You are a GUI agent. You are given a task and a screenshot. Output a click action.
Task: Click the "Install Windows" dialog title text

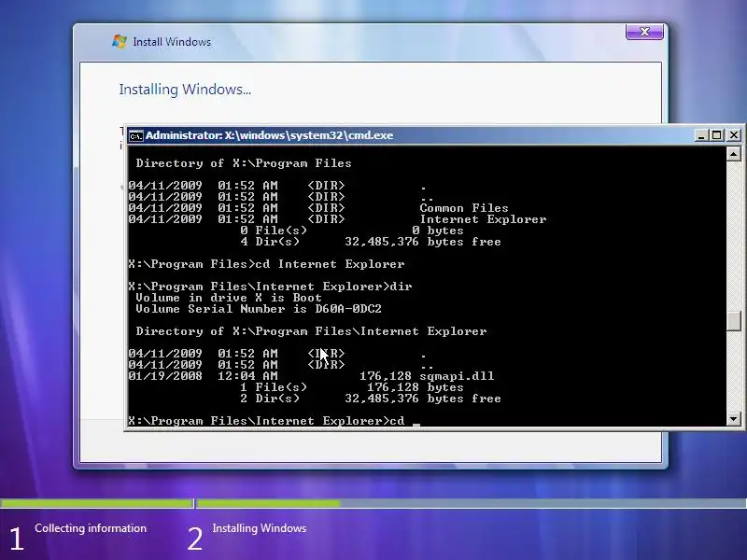tap(172, 42)
